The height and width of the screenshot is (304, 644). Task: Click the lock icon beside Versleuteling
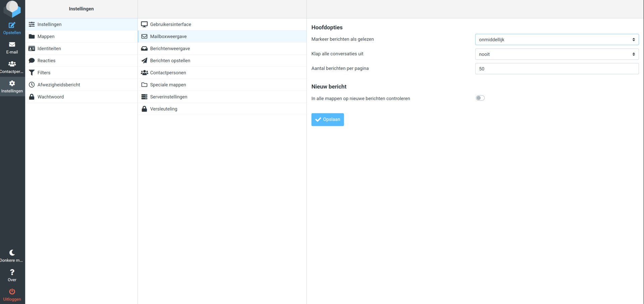click(144, 109)
